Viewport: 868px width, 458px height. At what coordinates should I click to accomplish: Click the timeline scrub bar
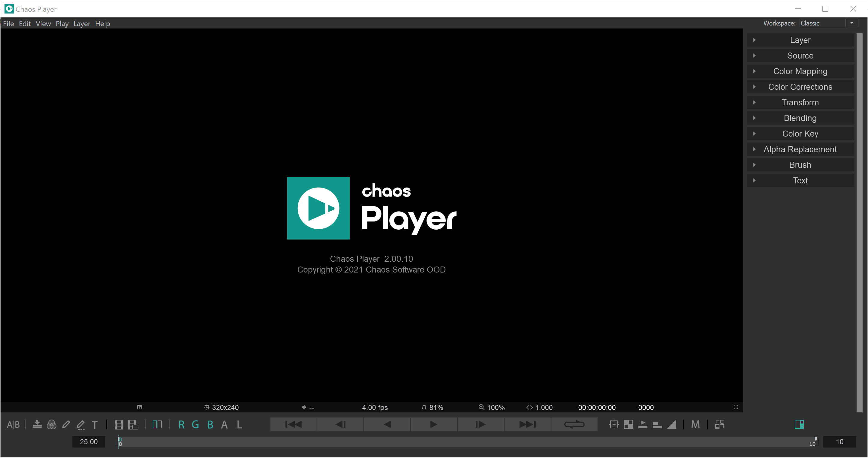tap(468, 442)
